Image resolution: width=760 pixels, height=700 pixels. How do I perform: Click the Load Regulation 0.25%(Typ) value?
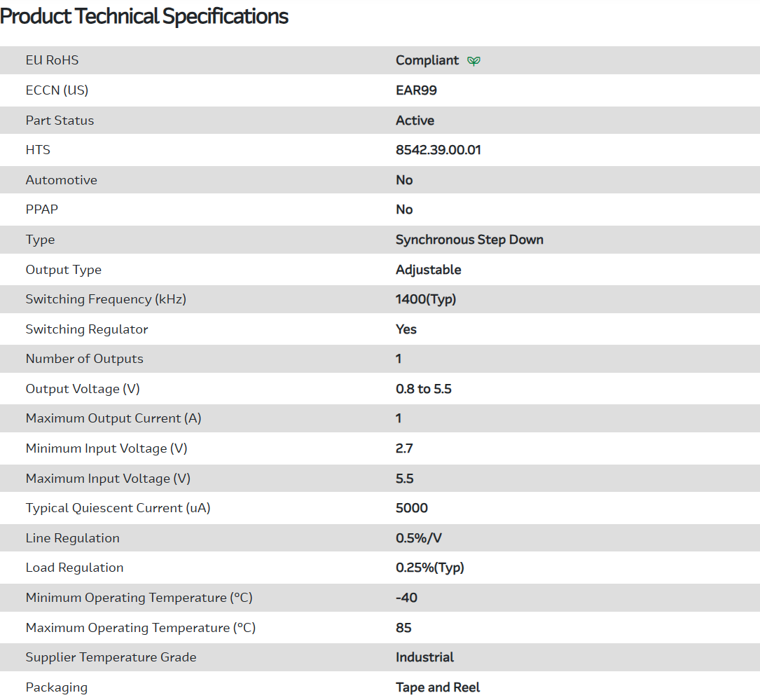(429, 568)
